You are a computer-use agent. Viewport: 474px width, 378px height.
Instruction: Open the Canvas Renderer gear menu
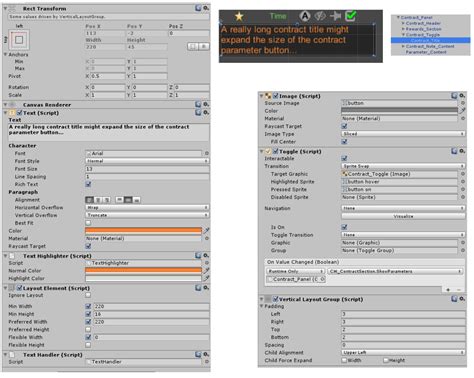click(206, 104)
